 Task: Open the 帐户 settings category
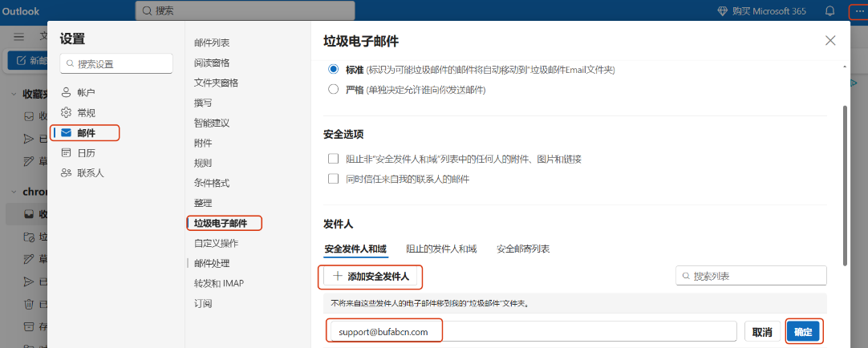pyautogui.click(x=87, y=92)
